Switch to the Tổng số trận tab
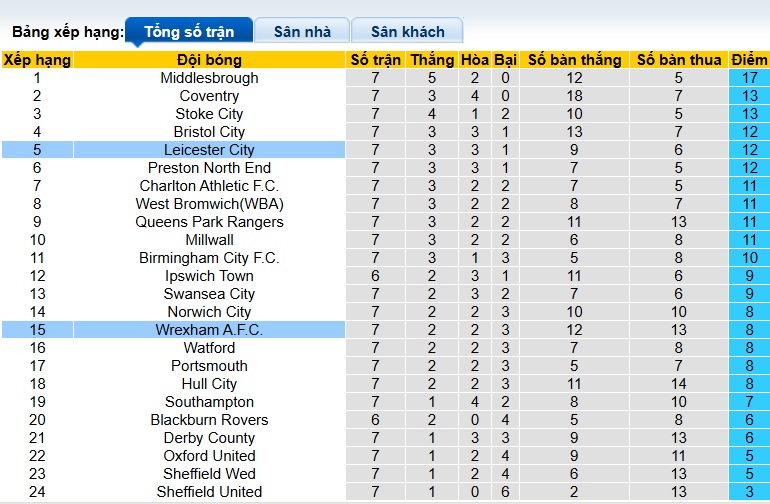The width and height of the screenshot is (770, 504). click(189, 32)
